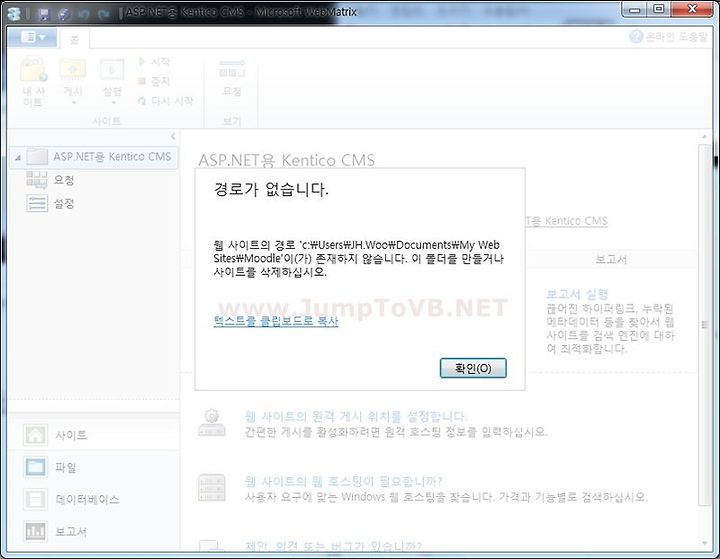Click the scroll down arrow of content pane
The width and height of the screenshot is (720, 559).
(x=704, y=543)
